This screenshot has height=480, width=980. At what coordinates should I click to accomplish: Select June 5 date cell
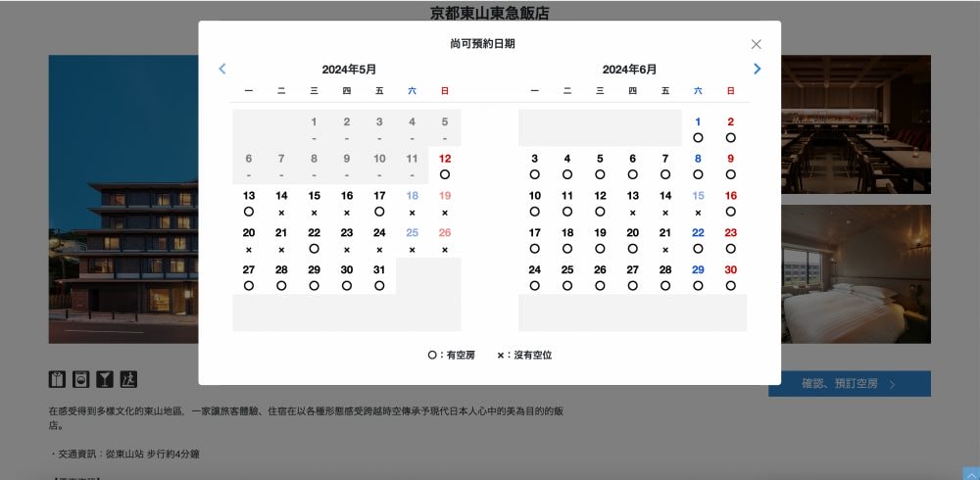[600, 166]
